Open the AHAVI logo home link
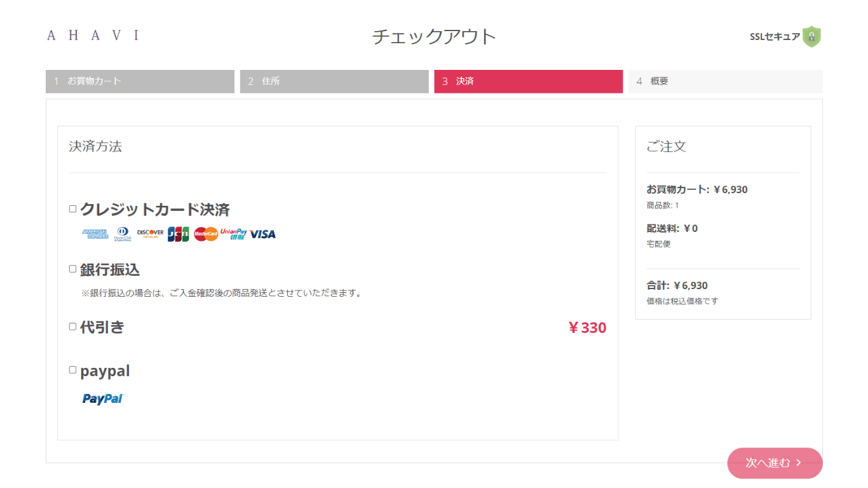This screenshot has height=488, width=868. [x=93, y=36]
